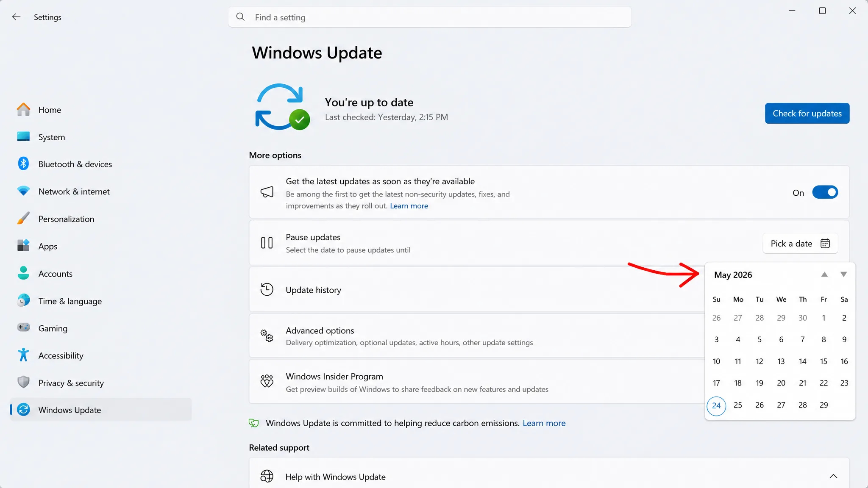Select April 30 in calendar

[803, 318]
